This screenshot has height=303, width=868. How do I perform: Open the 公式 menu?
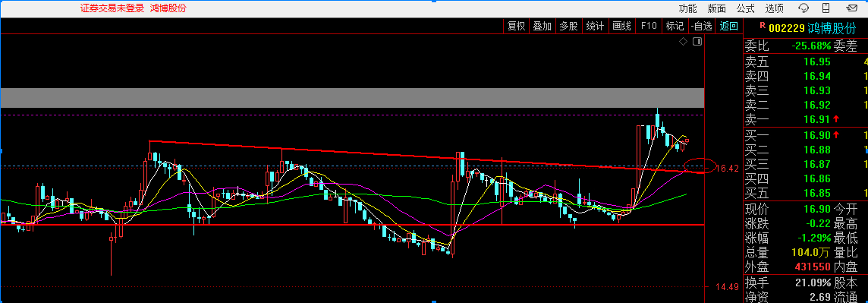pos(746,8)
